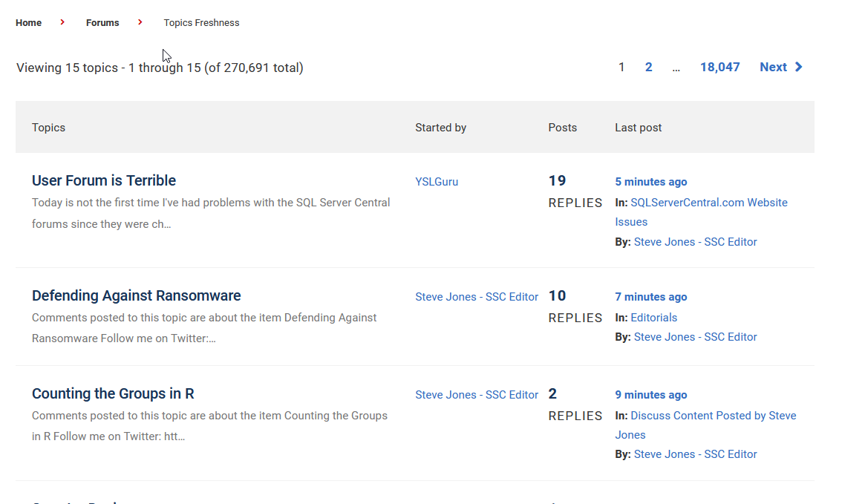The image size is (842, 504).
Task: Click Next page chevron arrow
Action: 799,68
